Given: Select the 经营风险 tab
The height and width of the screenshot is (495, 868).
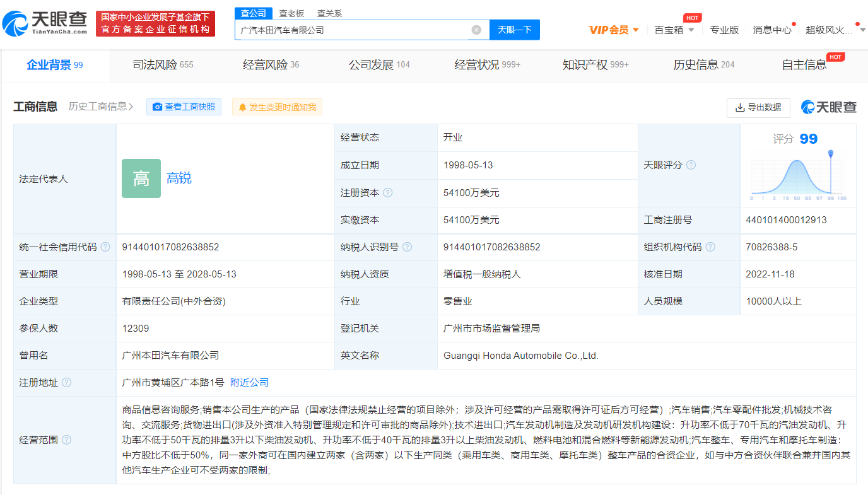Looking at the screenshot, I should click(x=271, y=65).
